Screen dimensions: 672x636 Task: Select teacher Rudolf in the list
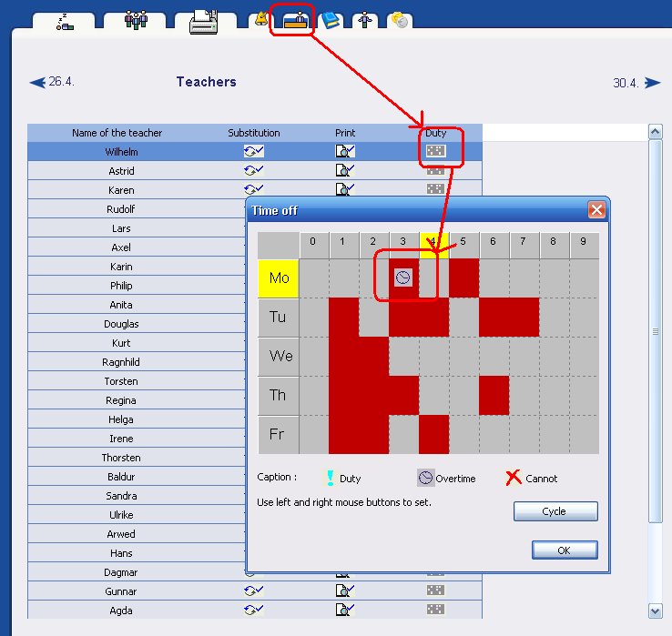pyautogui.click(x=121, y=209)
